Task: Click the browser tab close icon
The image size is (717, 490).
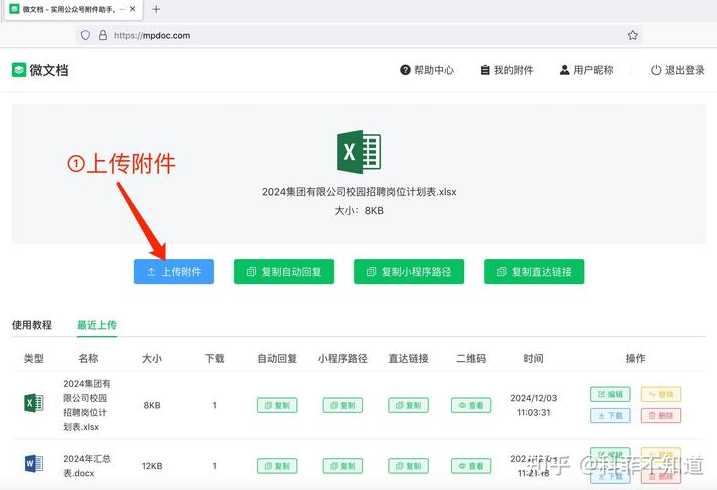Action: point(132,9)
